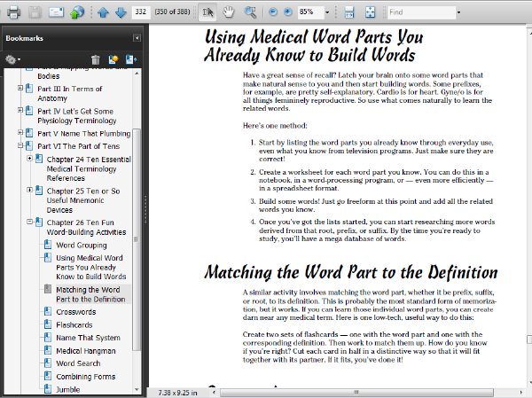The width and height of the screenshot is (532, 398).
Task: Collapse the Bookmarks panel with arrow button
Action: pyautogui.click(x=137, y=38)
